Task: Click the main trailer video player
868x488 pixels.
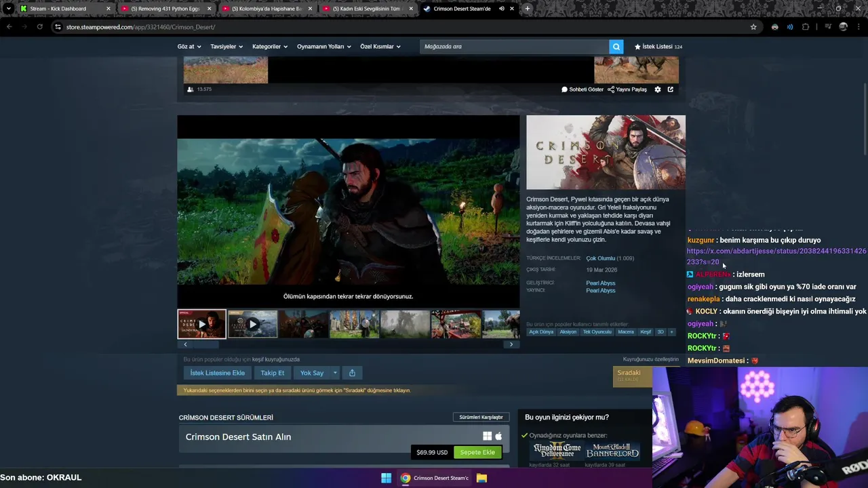Action: 349,211
